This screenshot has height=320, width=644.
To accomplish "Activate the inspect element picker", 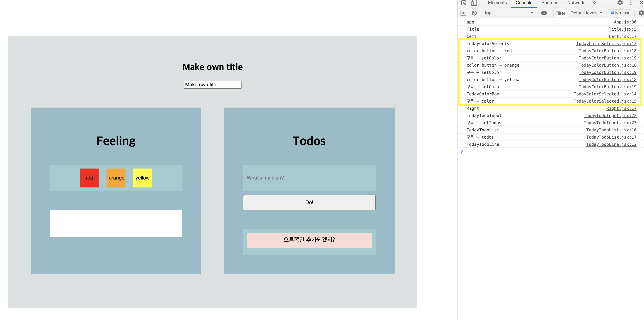I will 464,3.
